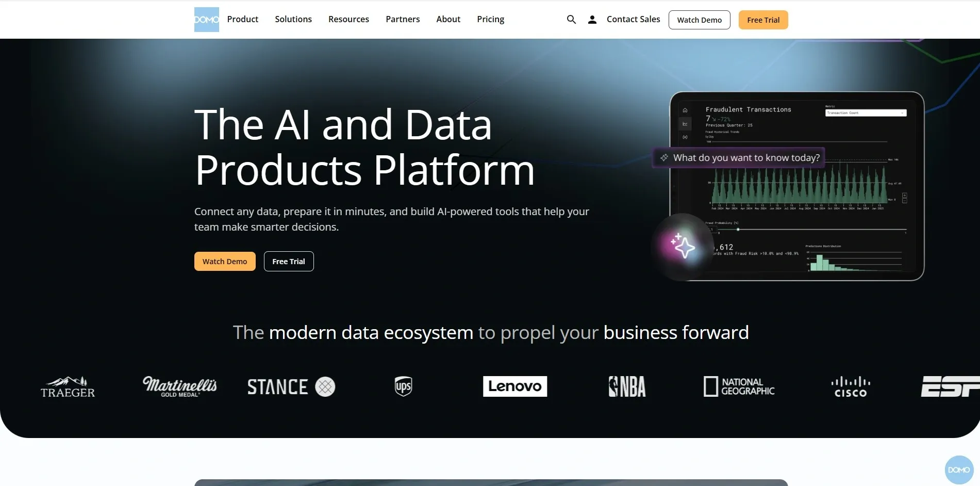Open the site search magnifier icon
Viewport: 980px width, 486px height.
[571, 20]
